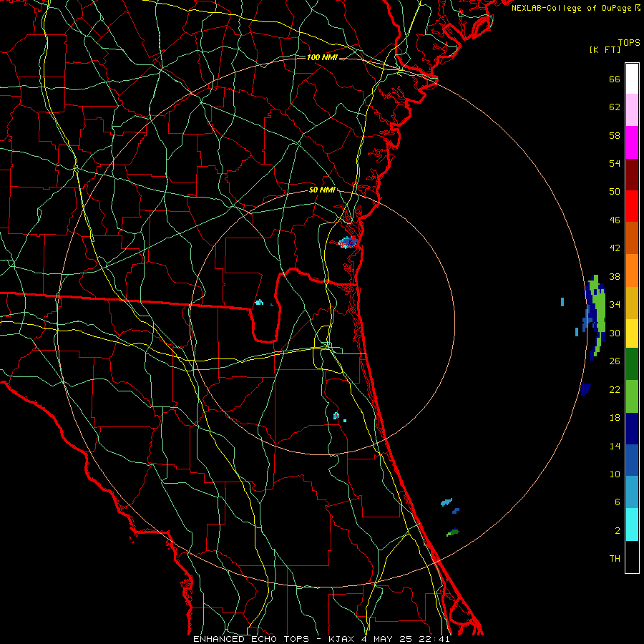Click the 'NEXLAB-College of DuPage' title text
Screen dimensions: 644x644
571,8
